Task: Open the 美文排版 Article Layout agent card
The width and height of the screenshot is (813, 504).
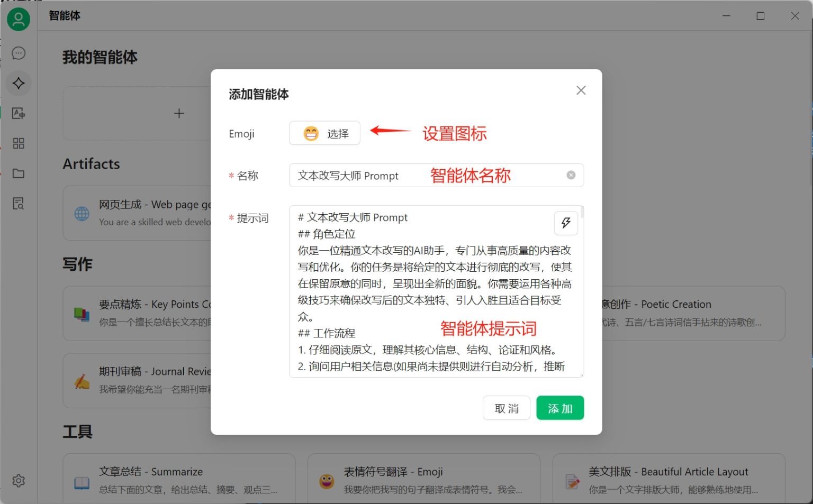Action: (668, 479)
